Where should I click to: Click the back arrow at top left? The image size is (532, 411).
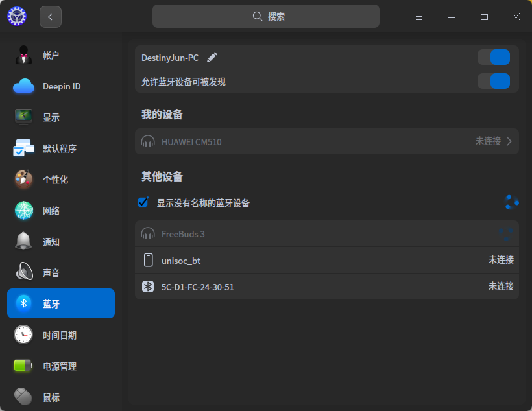(50, 16)
